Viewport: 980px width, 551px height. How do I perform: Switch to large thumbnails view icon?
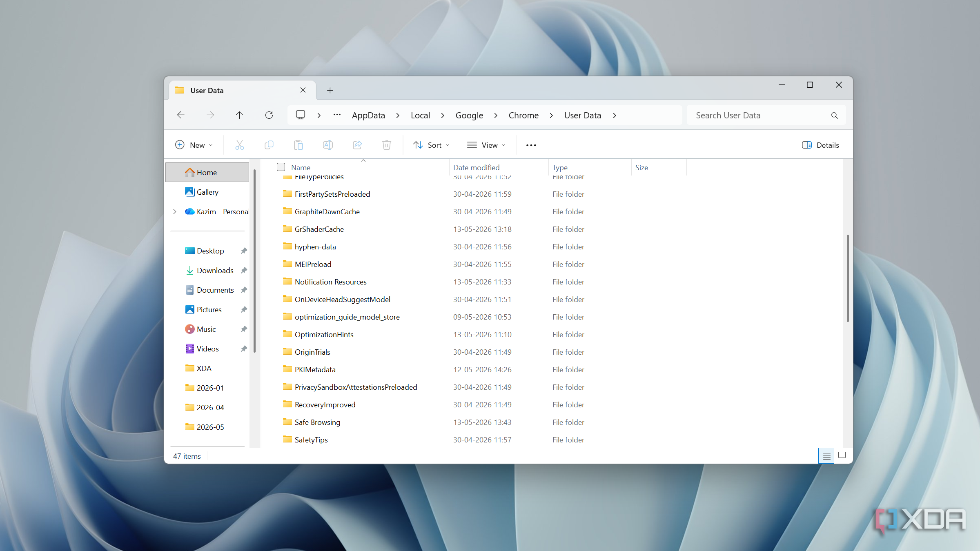click(x=842, y=455)
